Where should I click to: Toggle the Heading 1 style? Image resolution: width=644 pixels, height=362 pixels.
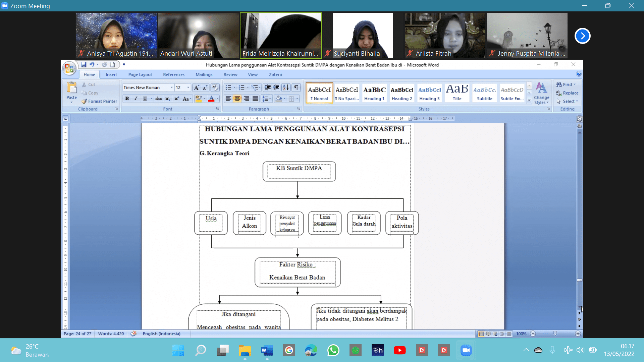click(x=373, y=93)
